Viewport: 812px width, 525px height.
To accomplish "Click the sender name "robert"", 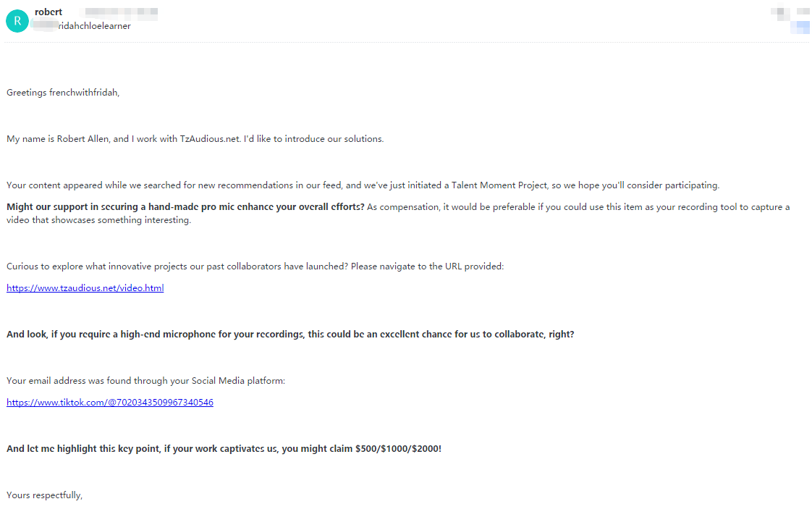I will pos(48,12).
